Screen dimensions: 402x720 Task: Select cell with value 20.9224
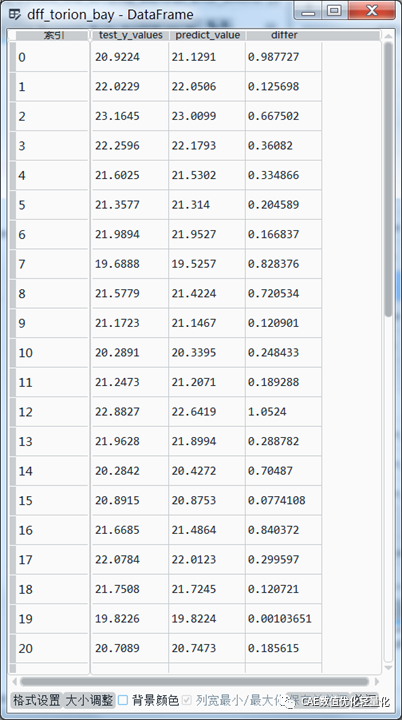(x=130, y=57)
